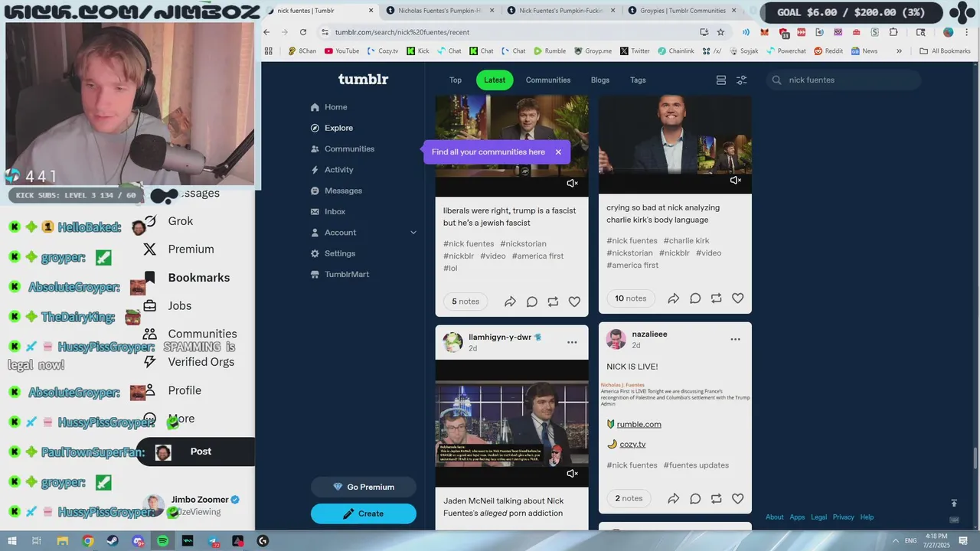This screenshot has height=551, width=980.
Task: Switch to the Communities search tab
Action: 548,80
